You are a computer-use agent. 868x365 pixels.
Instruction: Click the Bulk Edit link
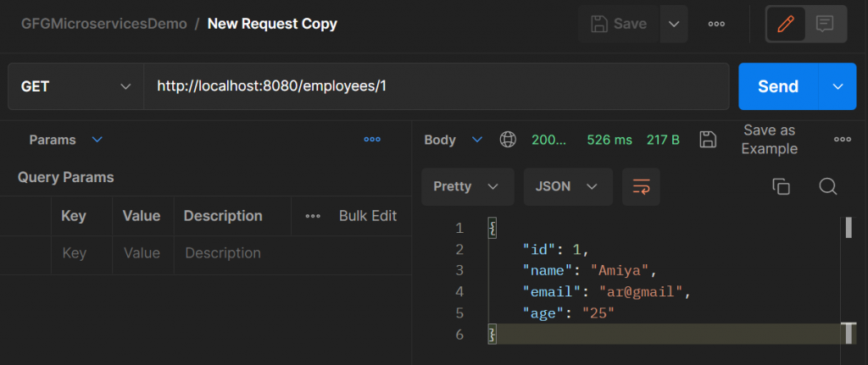tap(368, 216)
